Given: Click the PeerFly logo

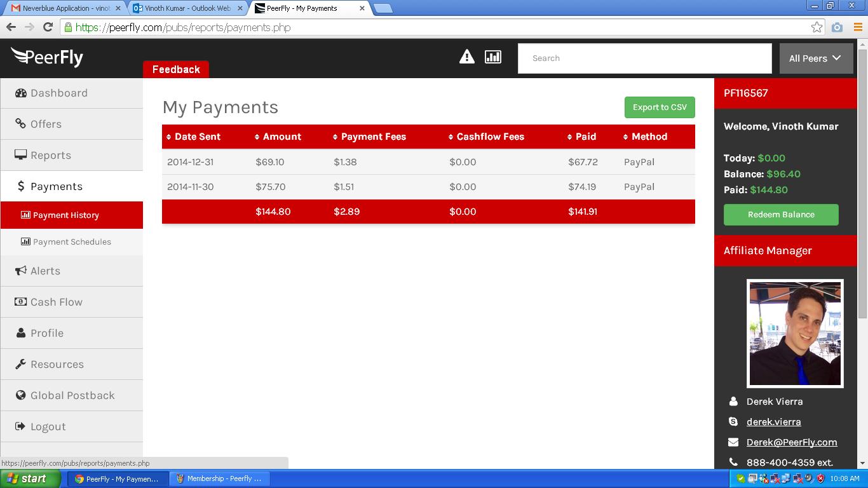Looking at the screenshot, I should coord(48,57).
